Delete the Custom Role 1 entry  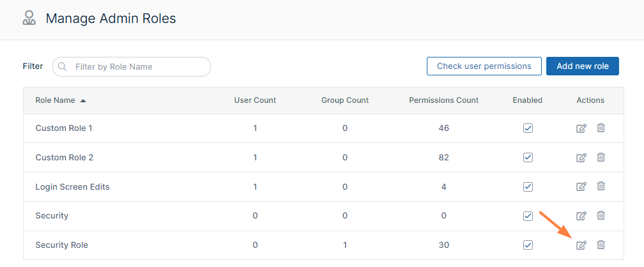(x=601, y=128)
